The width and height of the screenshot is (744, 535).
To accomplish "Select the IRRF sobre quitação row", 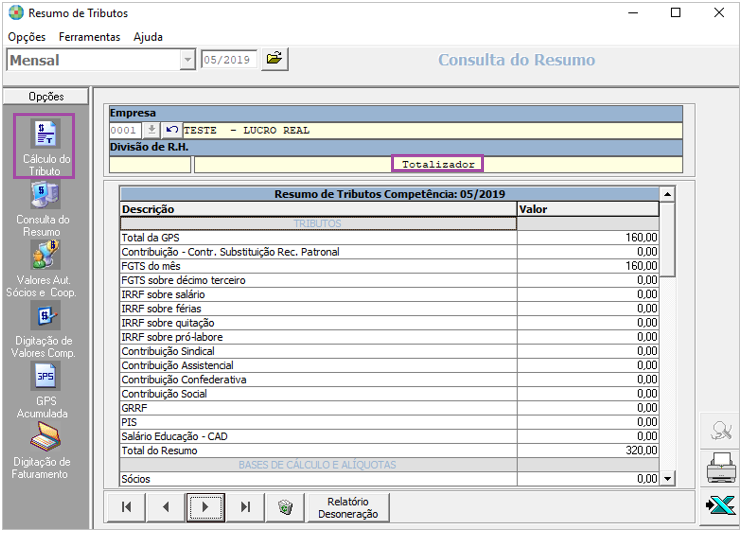I will pyautogui.click(x=389, y=323).
